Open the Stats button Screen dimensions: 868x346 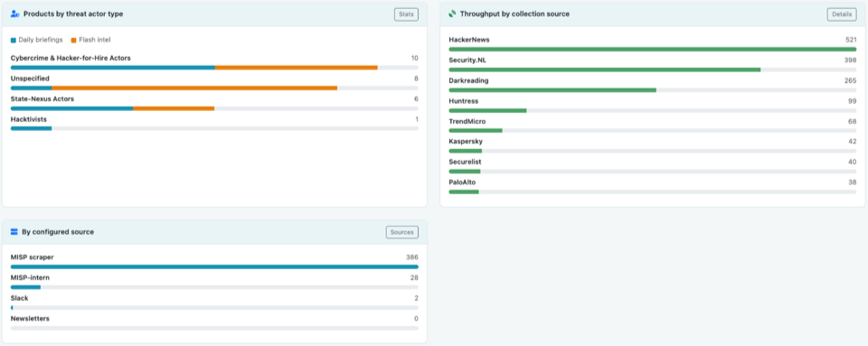tap(406, 14)
